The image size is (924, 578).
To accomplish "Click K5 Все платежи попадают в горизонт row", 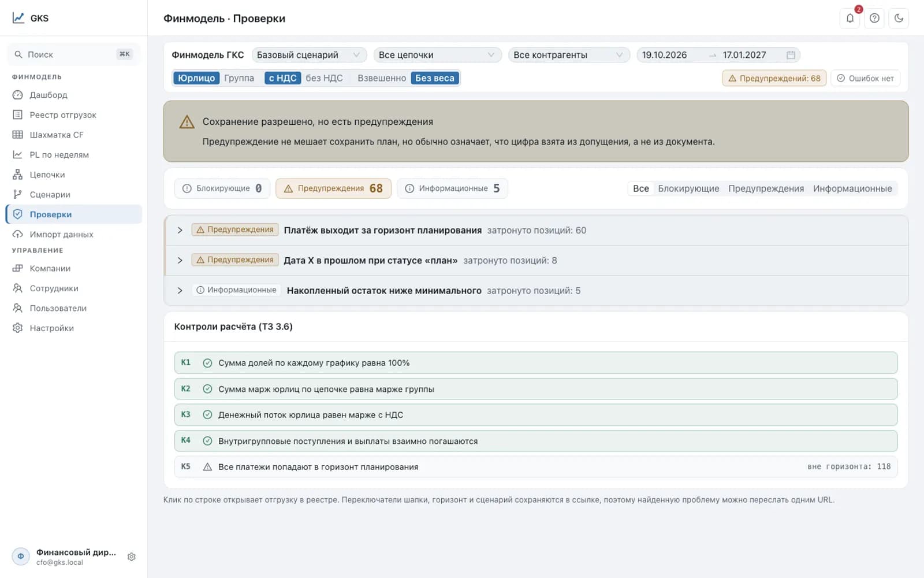I will 535,467.
